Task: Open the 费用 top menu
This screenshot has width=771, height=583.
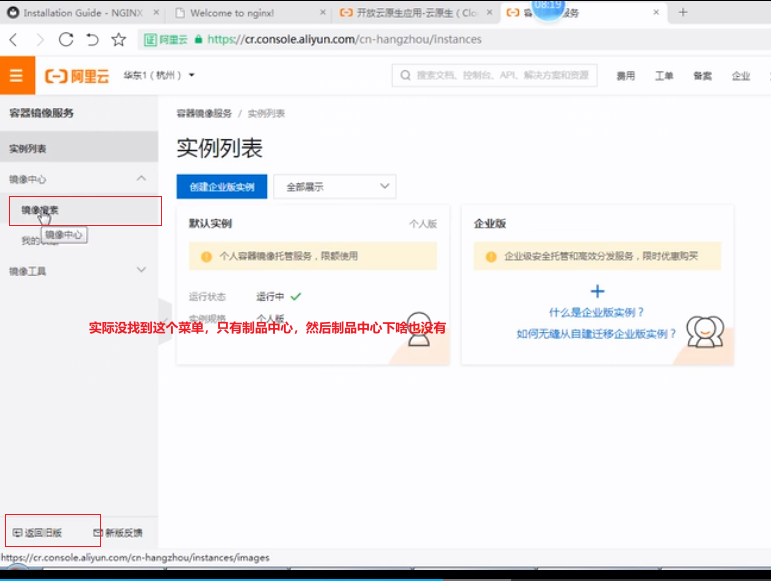Action: (625, 76)
